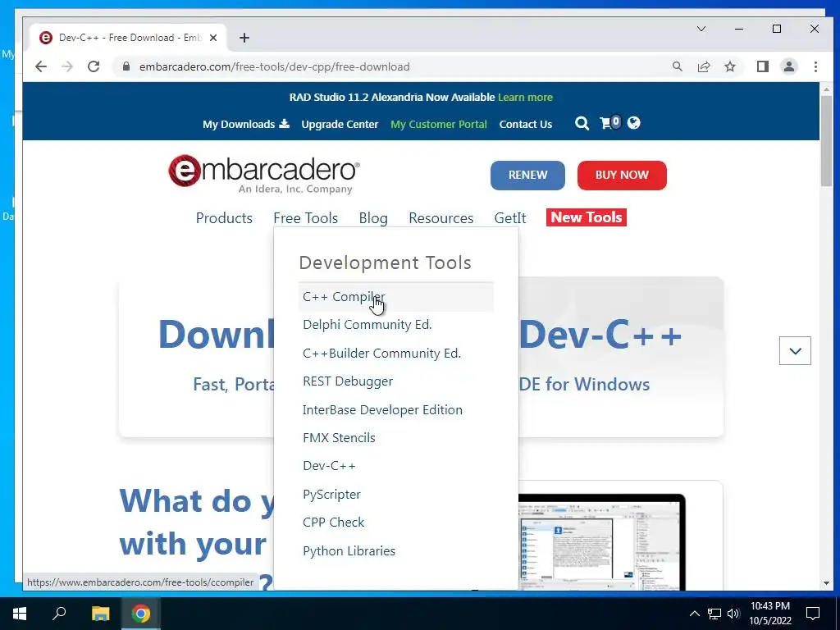This screenshot has height=630, width=840.
Task: Click the Contact Us link
Action: point(526,124)
